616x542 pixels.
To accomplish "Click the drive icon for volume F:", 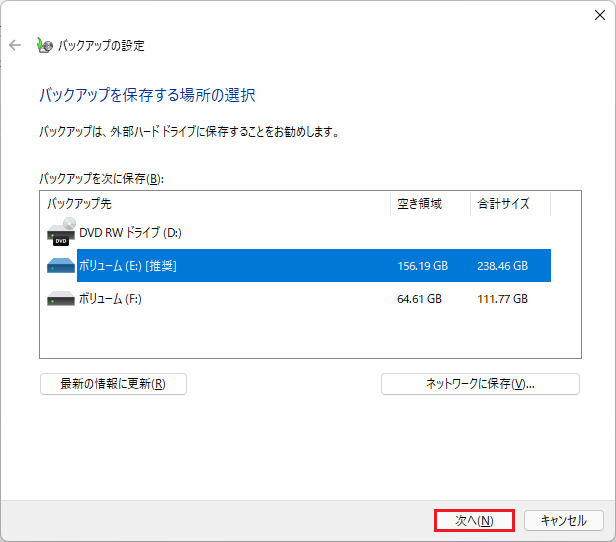I will [61, 298].
